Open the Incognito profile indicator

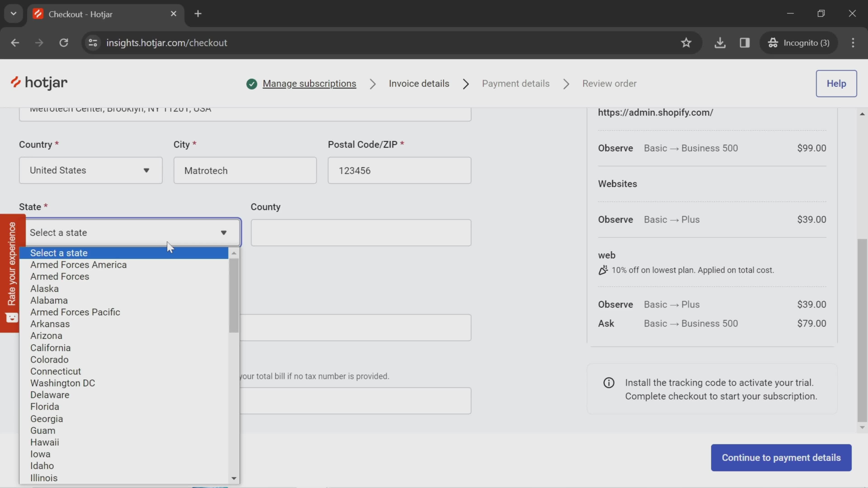[799, 43]
